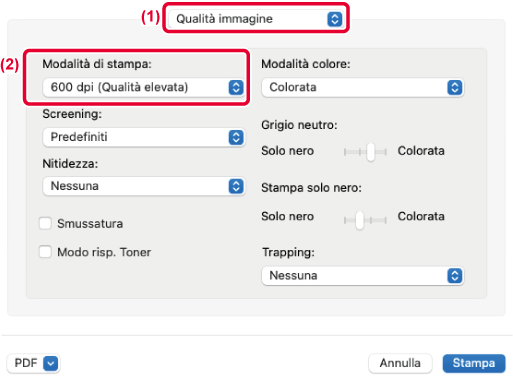Click the PDF button
Screen dimensions: 513x381
[33, 363]
